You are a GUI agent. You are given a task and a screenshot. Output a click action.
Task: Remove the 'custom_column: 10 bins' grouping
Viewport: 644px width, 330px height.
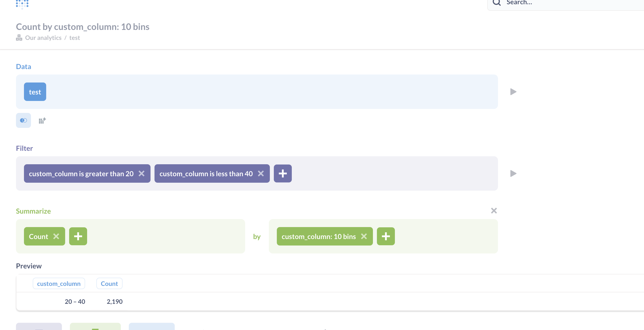click(364, 236)
